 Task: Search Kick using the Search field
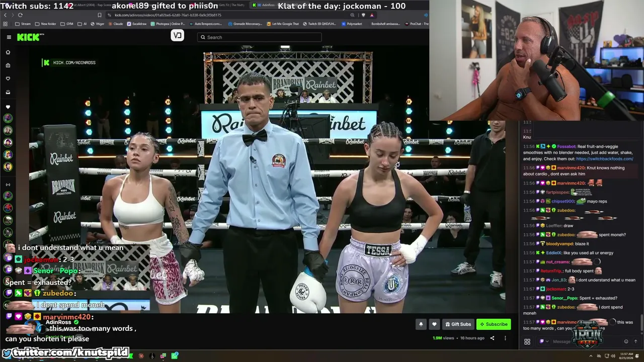pyautogui.click(x=260, y=37)
